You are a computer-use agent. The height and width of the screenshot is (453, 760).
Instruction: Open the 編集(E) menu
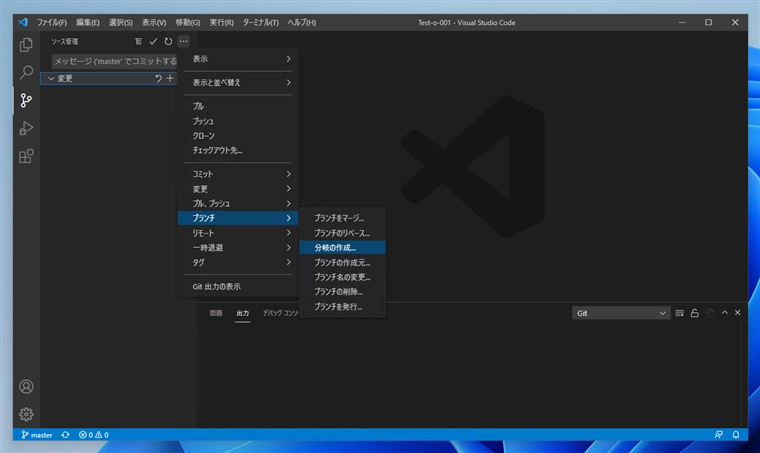pos(88,22)
